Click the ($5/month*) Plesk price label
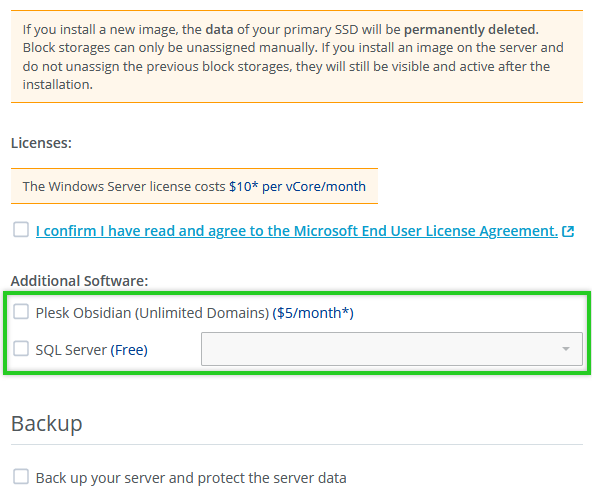The width and height of the screenshot is (592, 493). [x=313, y=313]
